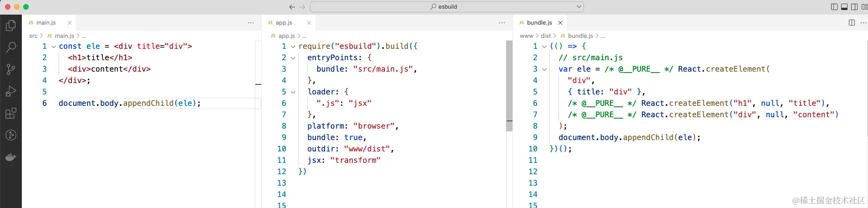Click line number 9 in bundle.js
This screenshot has height=208, width=868.
[x=535, y=137]
